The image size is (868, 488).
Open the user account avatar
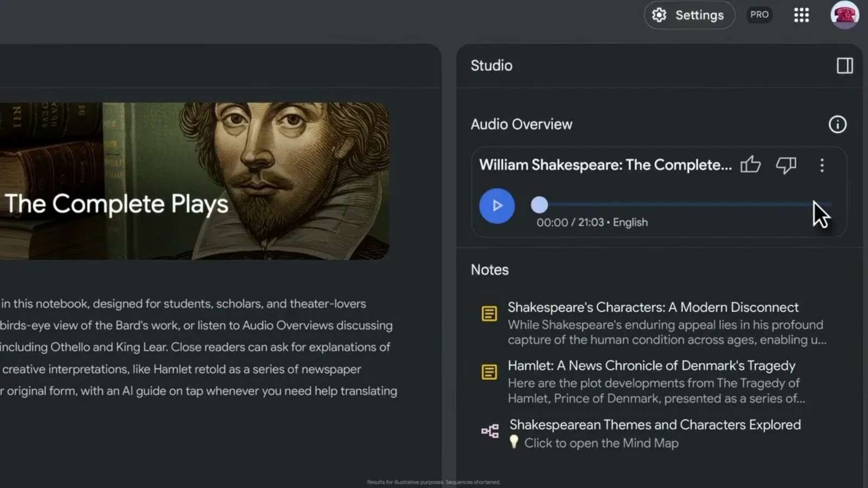(x=844, y=15)
